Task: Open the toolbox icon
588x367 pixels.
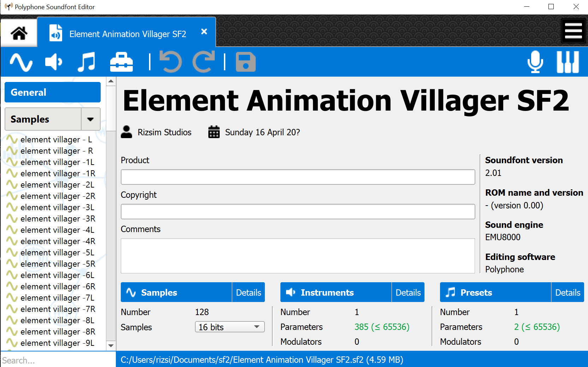Action: [121, 62]
